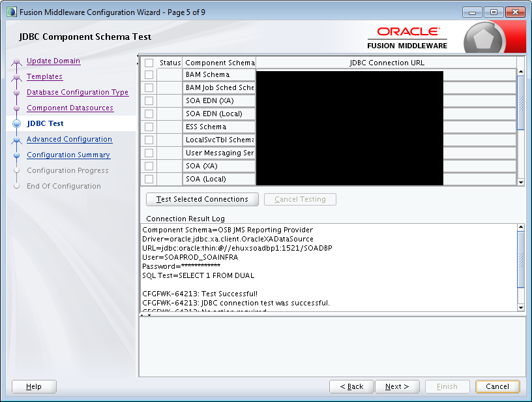
Task: Select the SOA (Local) row checkbox
Action: tap(148, 179)
